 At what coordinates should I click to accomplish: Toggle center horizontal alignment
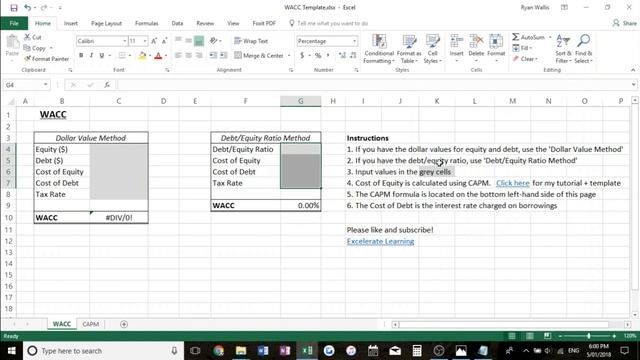pyautogui.click(x=189, y=56)
